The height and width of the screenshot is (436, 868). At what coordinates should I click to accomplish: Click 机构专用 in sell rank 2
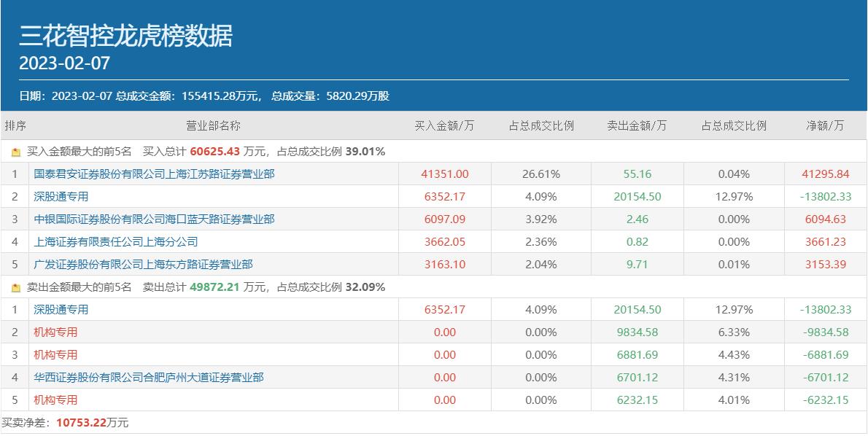click(55, 332)
